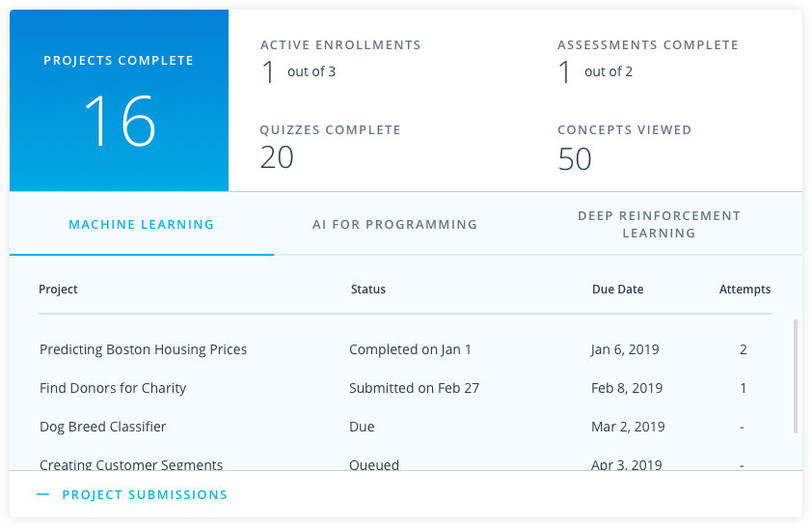Click the Projects Complete blue tile
The height and width of the screenshot is (527, 812).
[x=120, y=100]
